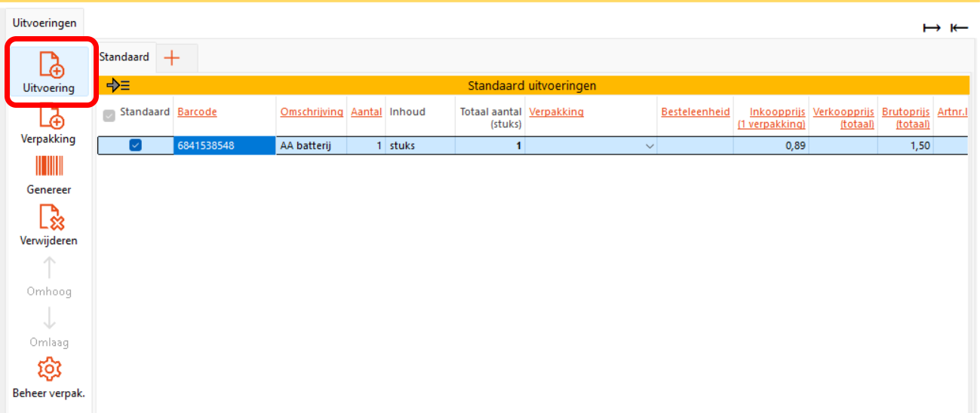The height and width of the screenshot is (413, 980).
Task: Click the Uitvoering add icon
Action: tap(51, 66)
